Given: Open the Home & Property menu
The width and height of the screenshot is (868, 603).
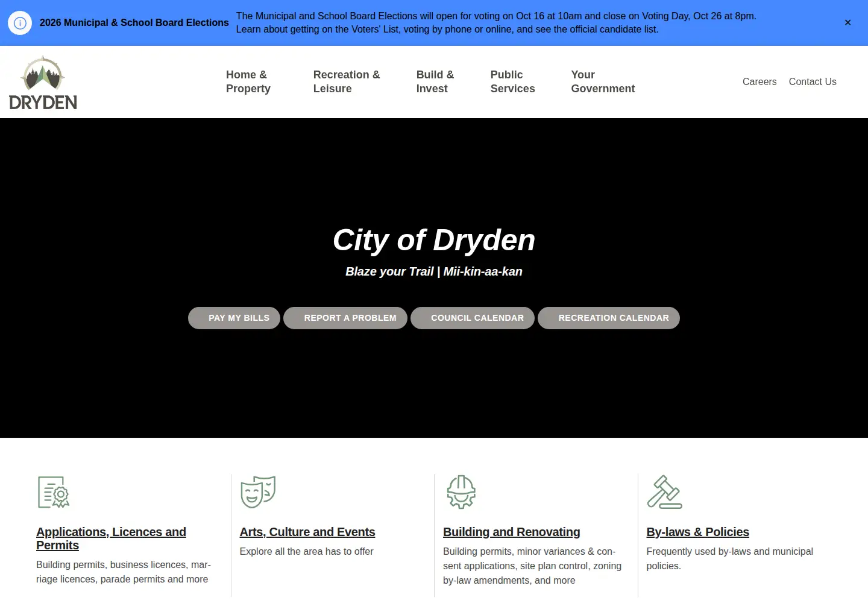Looking at the screenshot, I should (x=248, y=81).
